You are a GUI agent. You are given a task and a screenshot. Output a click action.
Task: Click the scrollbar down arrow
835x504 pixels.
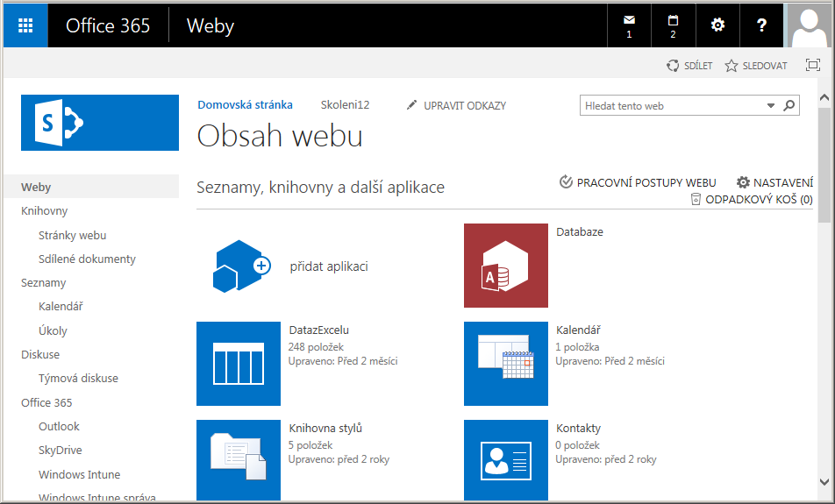[824, 481]
